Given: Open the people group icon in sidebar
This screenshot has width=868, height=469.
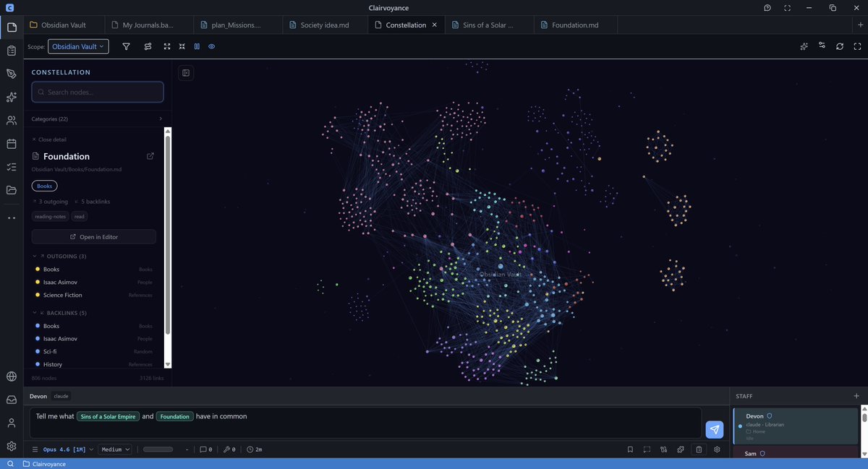Looking at the screenshot, I should (x=11, y=121).
